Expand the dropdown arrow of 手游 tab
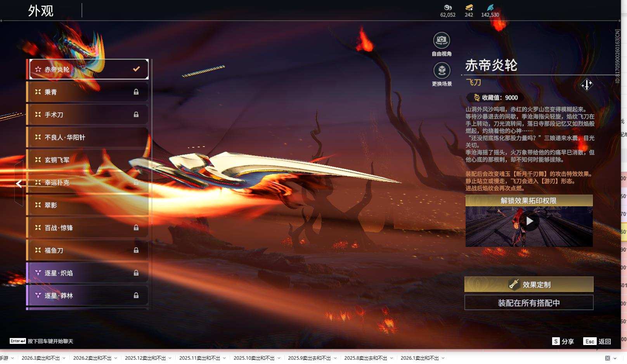The image size is (627, 364). 12,358
